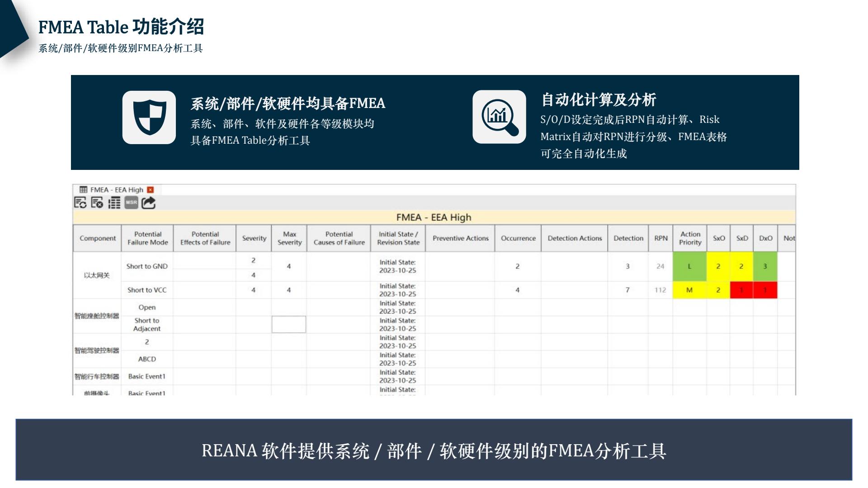This screenshot has width=868, height=488.
Task: Switch to the FMEA - EEA High tab
Action: point(117,190)
